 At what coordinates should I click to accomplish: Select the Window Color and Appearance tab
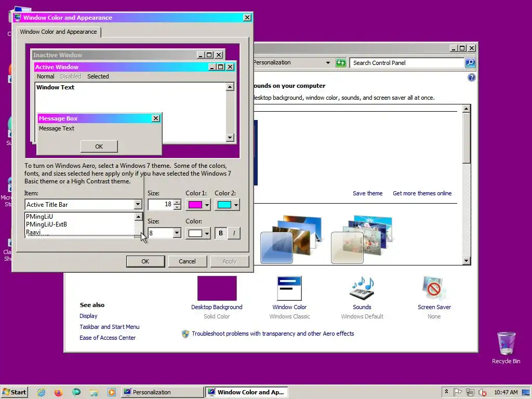58,32
